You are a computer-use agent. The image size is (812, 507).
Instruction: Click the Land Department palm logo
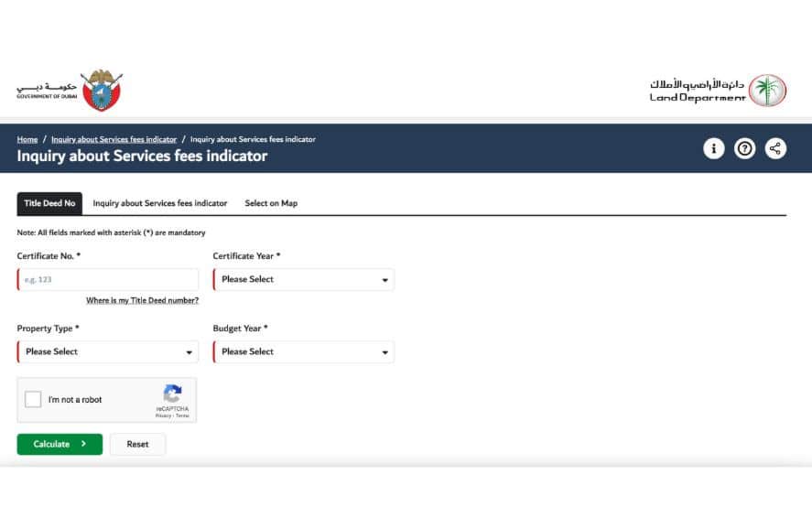point(767,91)
